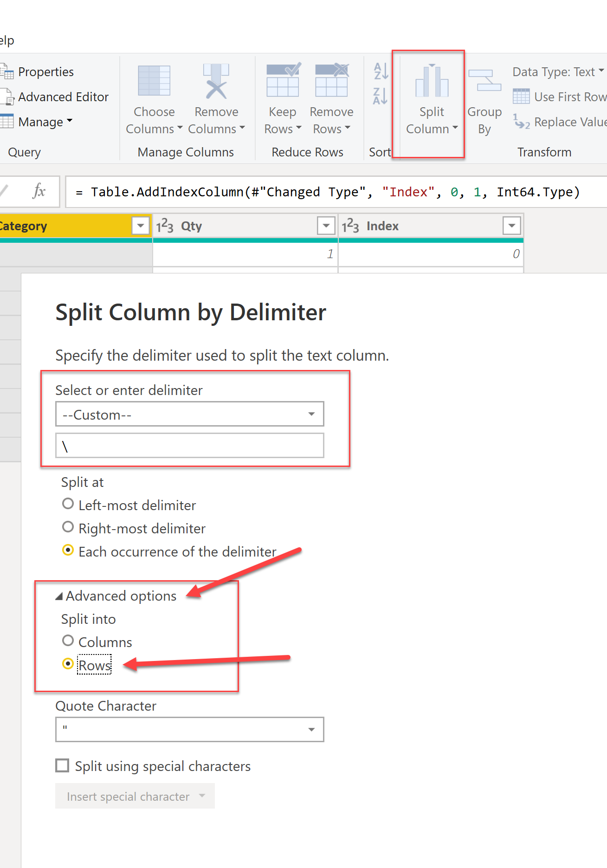Click the Index column data type icon
Image resolution: width=607 pixels, height=868 pixels.
[x=350, y=226]
